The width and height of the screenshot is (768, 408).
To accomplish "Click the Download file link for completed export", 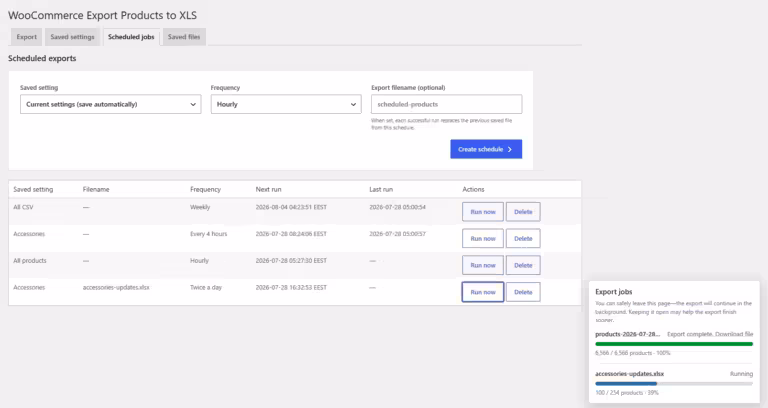I will click(x=734, y=334).
